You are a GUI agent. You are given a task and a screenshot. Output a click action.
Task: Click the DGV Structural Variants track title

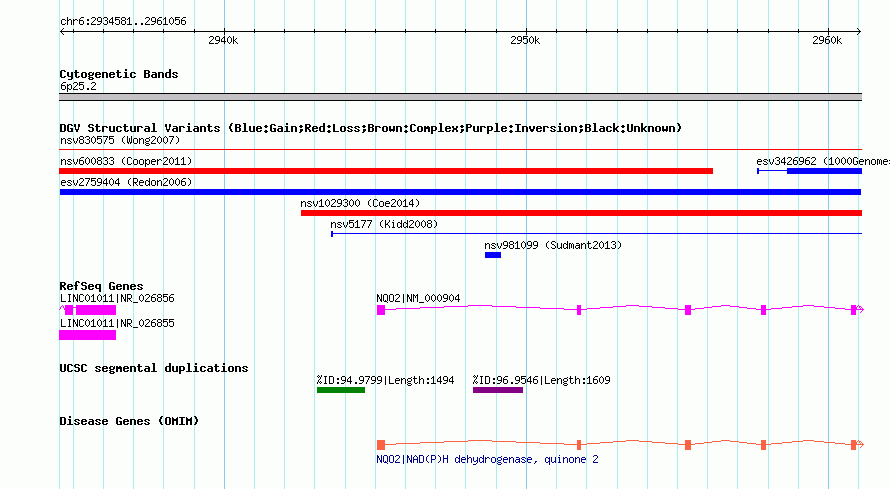tap(370, 128)
